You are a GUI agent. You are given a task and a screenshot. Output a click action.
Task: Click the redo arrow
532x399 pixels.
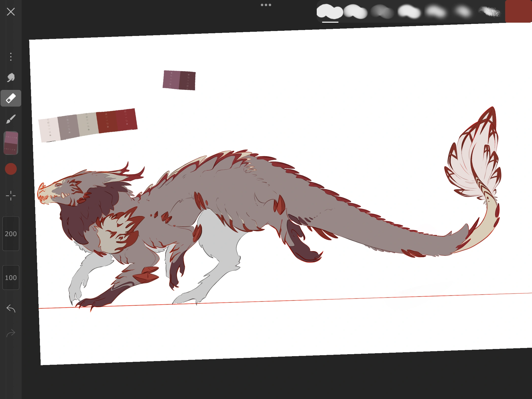tap(11, 333)
